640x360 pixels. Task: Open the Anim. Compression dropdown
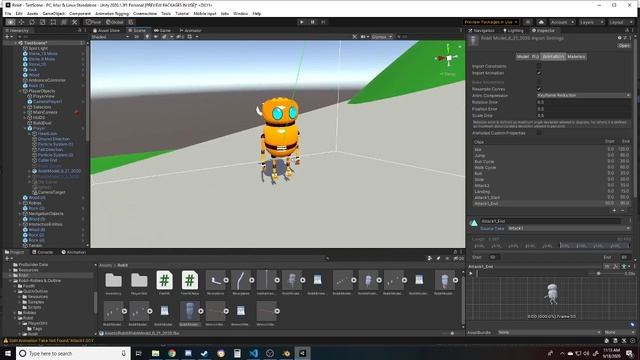pyautogui.click(x=584, y=96)
